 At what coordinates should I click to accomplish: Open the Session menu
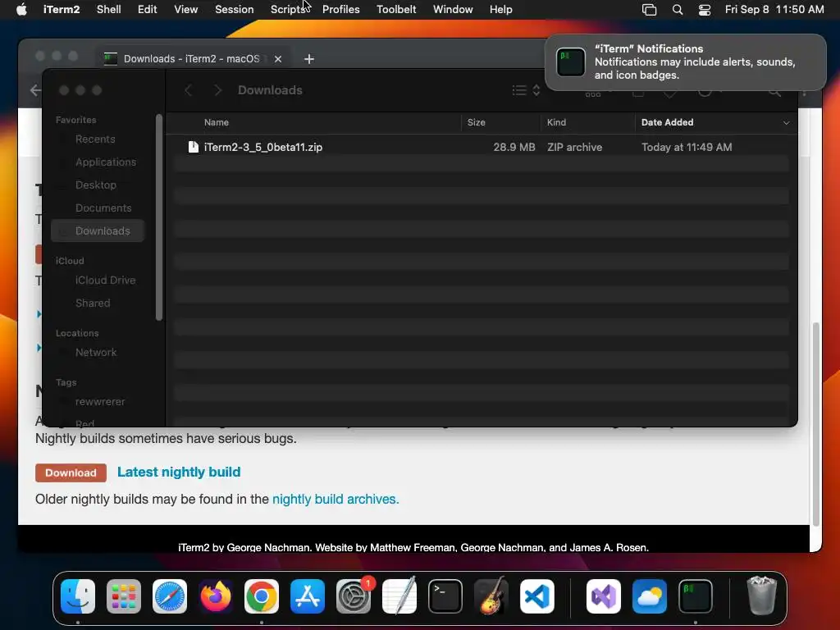tap(234, 10)
